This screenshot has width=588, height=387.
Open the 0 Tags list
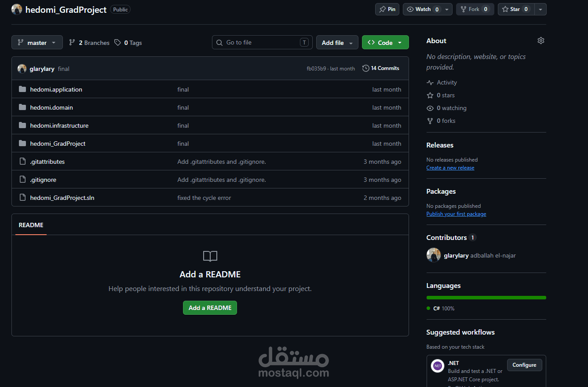pos(128,43)
